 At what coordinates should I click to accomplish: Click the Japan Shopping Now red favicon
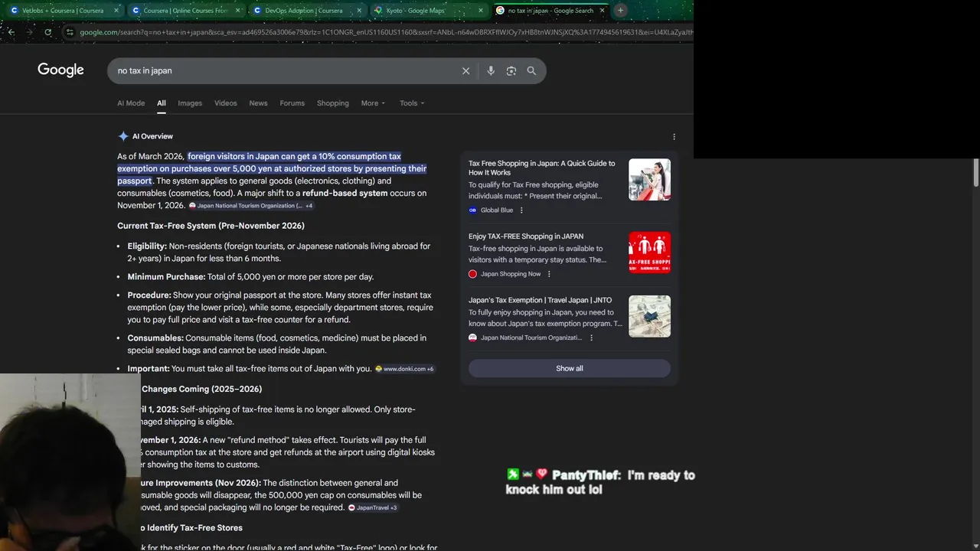point(472,274)
